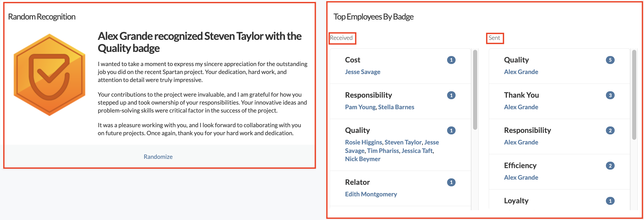Click the Randomize link
This screenshot has height=220, width=644.
pos(158,157)
